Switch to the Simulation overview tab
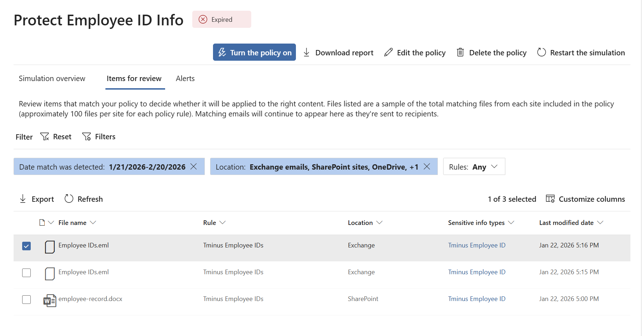This screenshot has width=644, height=336. (52, 79)
